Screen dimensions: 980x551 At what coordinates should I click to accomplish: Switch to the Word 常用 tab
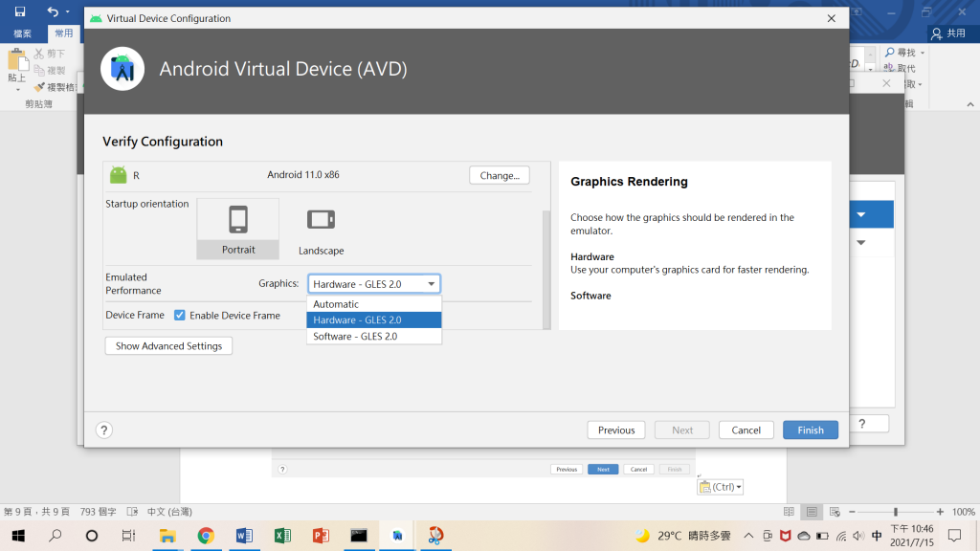63,33
